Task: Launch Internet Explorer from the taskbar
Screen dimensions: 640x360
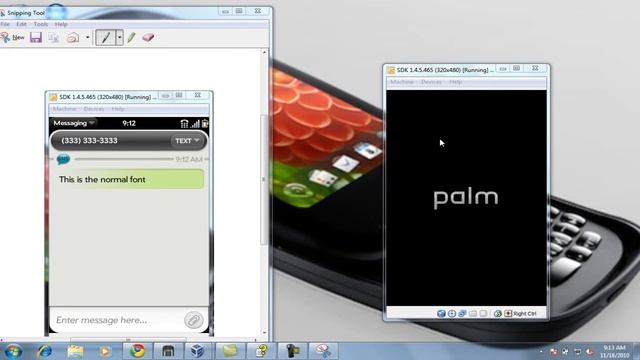Action: [x=44, y=351]
